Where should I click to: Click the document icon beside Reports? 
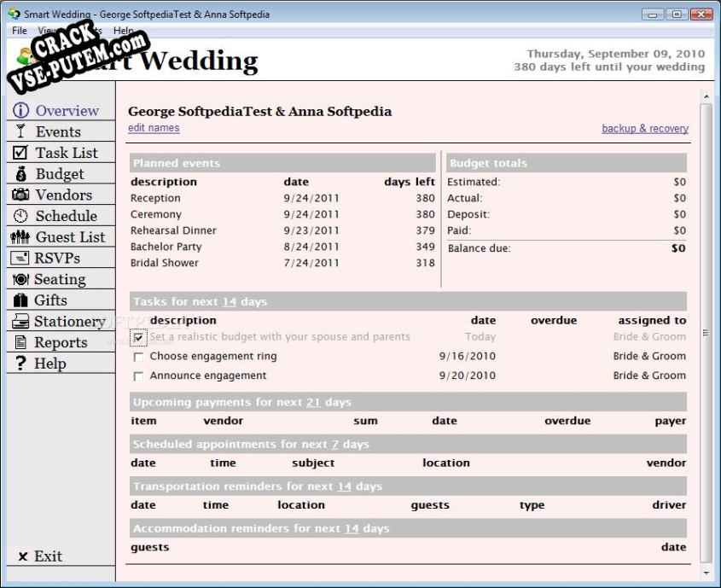(x=20, y=342)
